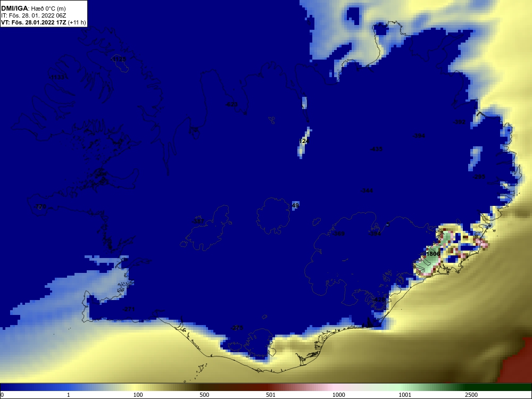Screen dimensions: 532x399
Task: Click the '-273' height label
Action: (237, 328)
